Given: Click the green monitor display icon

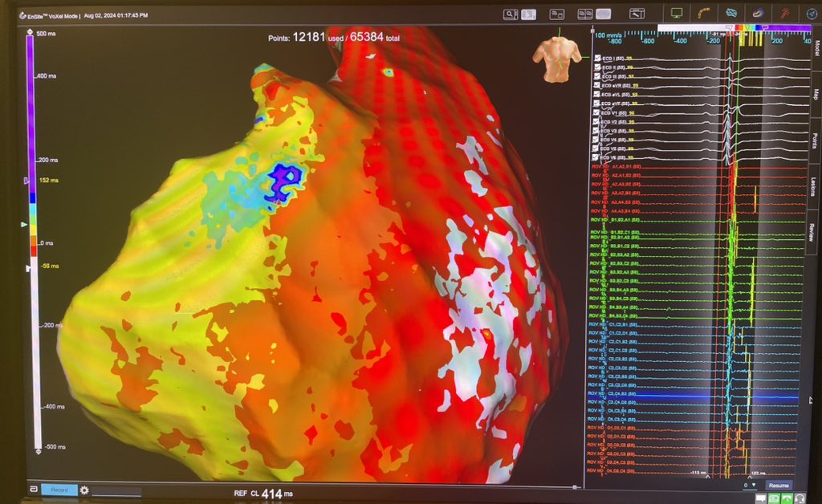Looking at the screenshot, I should coord(678,13).
